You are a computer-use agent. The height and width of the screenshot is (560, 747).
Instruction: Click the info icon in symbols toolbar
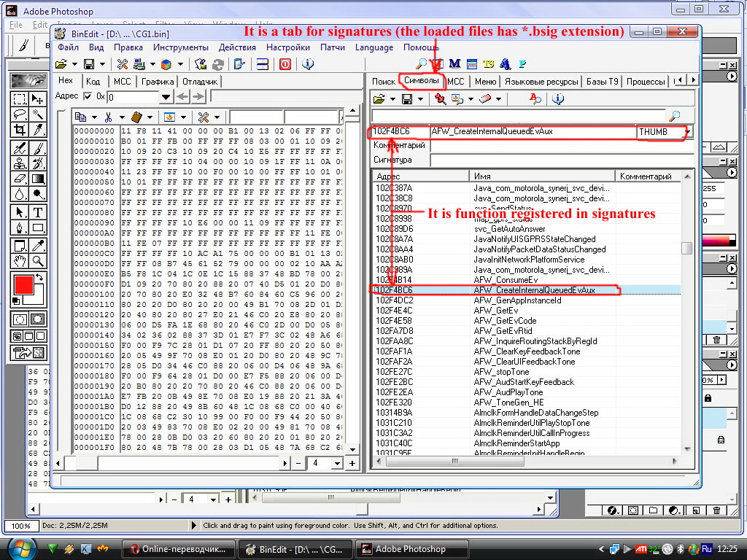558,99
